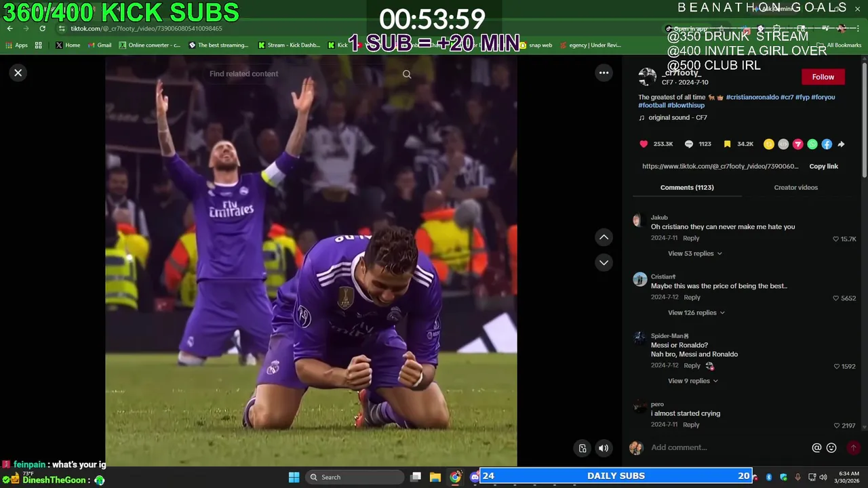This screenshot has width=868, height=488.
Task: Switch to Creator videos tab
Action: coord(795,187)
